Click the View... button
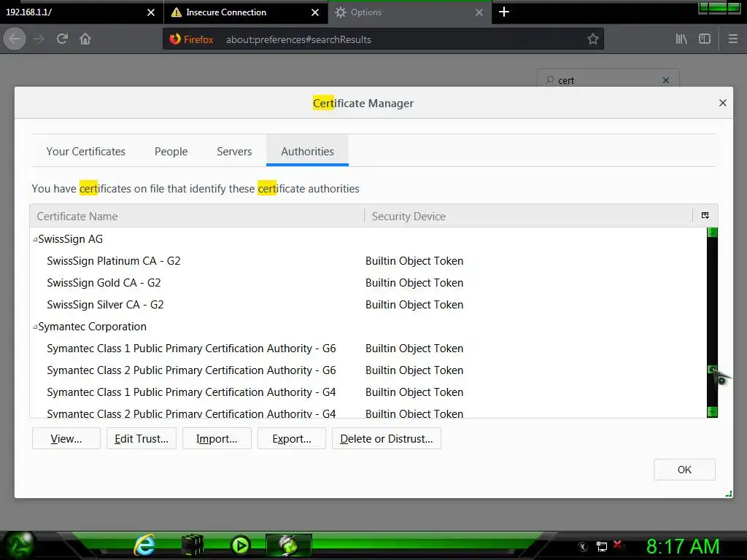Viewport: 747px width, 560px height. point(66,438)
